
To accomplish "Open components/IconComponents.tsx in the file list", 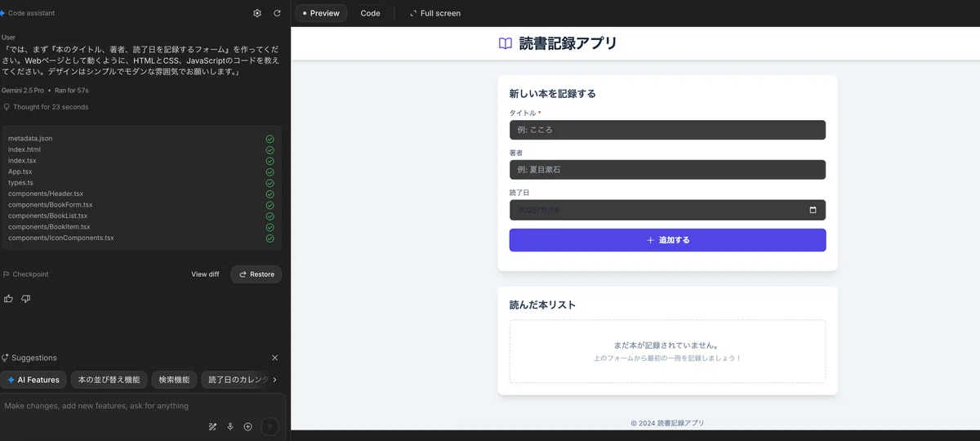I will [61, 238].
